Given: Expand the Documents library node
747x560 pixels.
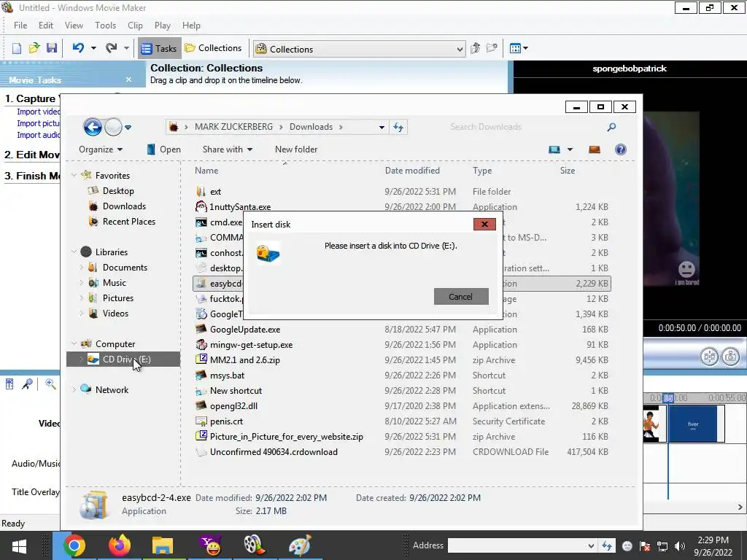Looking at the screenshot, I should click(x=81, y=268).
